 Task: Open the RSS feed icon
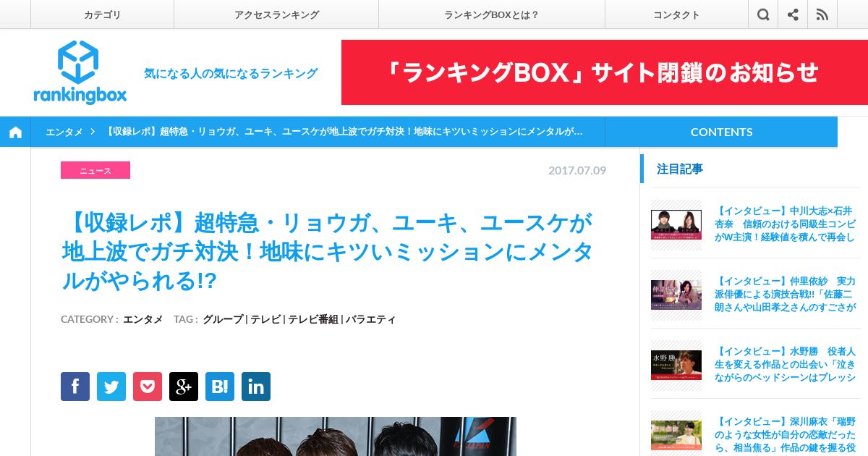click(x=822, y=14)
